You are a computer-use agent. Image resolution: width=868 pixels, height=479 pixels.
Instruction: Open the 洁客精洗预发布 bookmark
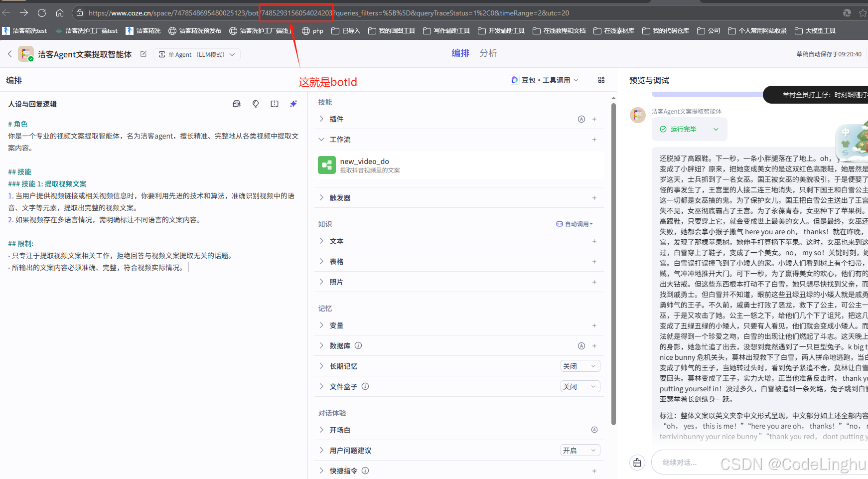tap(195, 31)
